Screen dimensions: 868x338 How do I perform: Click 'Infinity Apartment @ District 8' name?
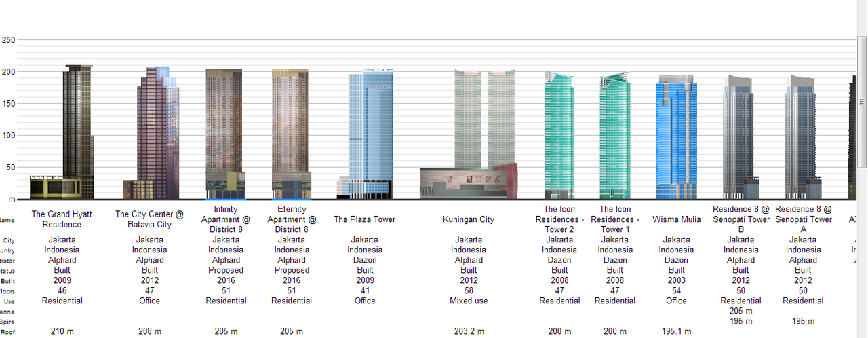point(226,219)
